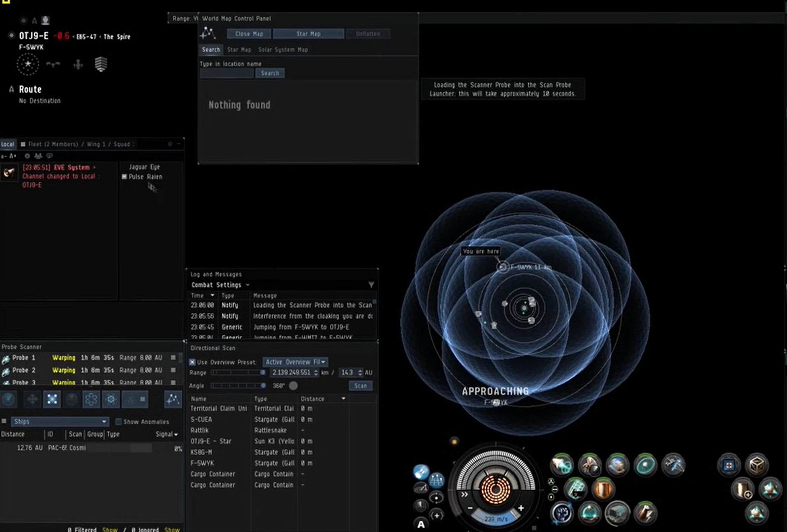Open the member list icon in Local chat
Viewport: 787px width, 532px height.
[38, 156]
